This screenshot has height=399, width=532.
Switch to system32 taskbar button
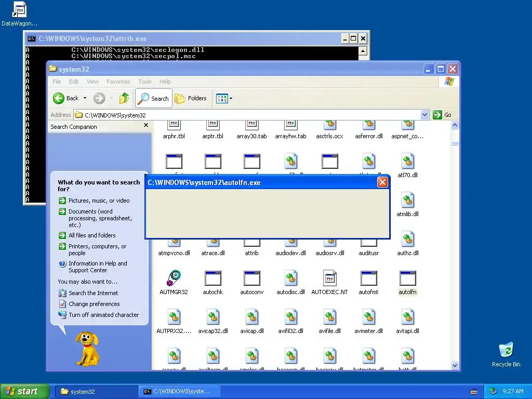click(x=96, y=392)
